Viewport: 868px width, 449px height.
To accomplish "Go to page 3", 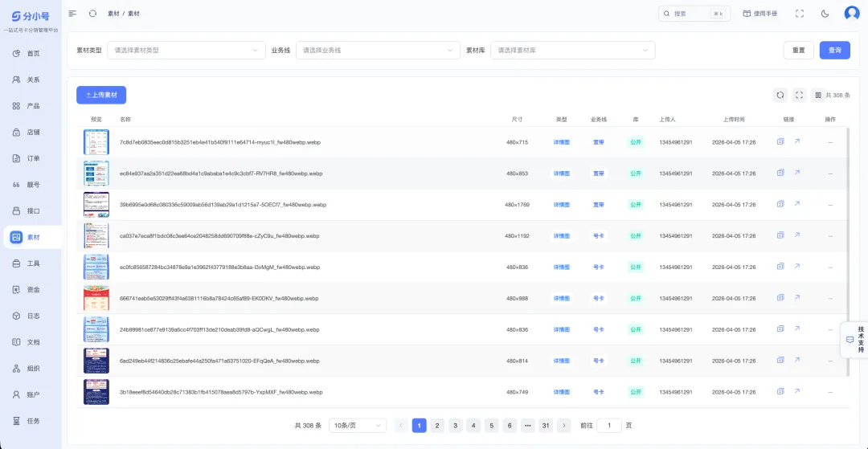I will coord(455,425).
